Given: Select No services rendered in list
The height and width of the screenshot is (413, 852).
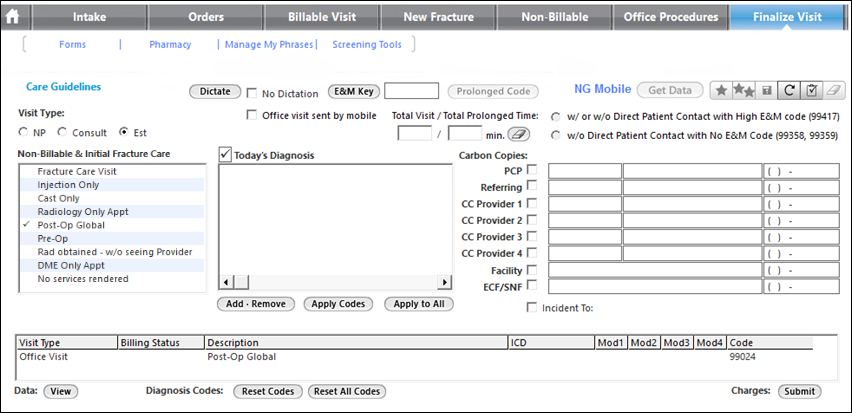Looking at the screenshot, I should [112, 279].
